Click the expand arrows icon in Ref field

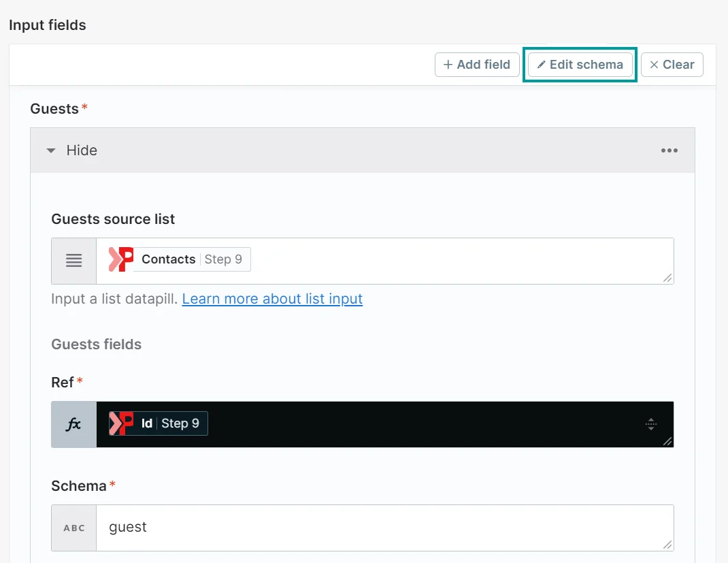point(651,423)
